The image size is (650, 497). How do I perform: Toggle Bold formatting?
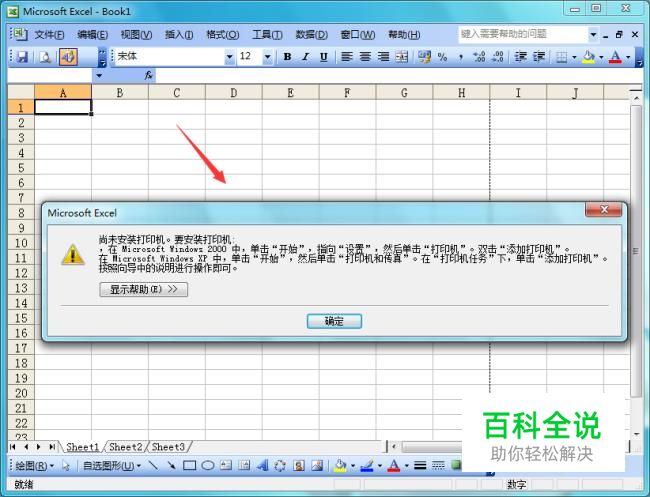tap(287, 57)
